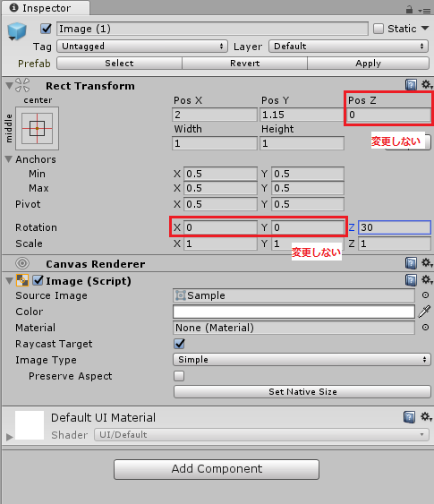Open the Inspector pane options menu
434x504 pixels.
click(x=424, y=11)
